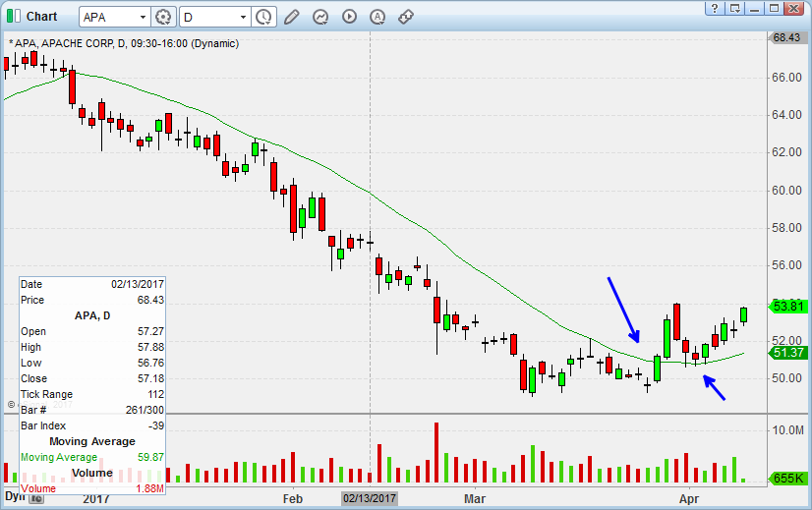Viewport: 812px width, 510px height.
Task: Click the circled play button icon
Action: [x=349, y=17]
